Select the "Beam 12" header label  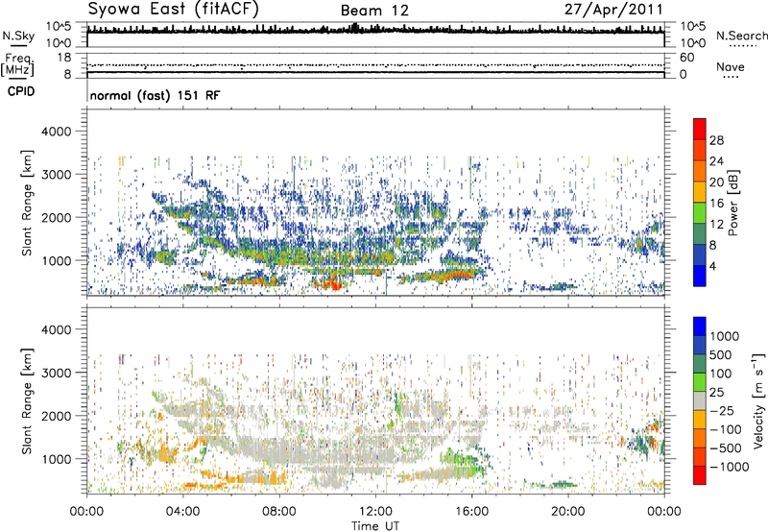(374, 11)
